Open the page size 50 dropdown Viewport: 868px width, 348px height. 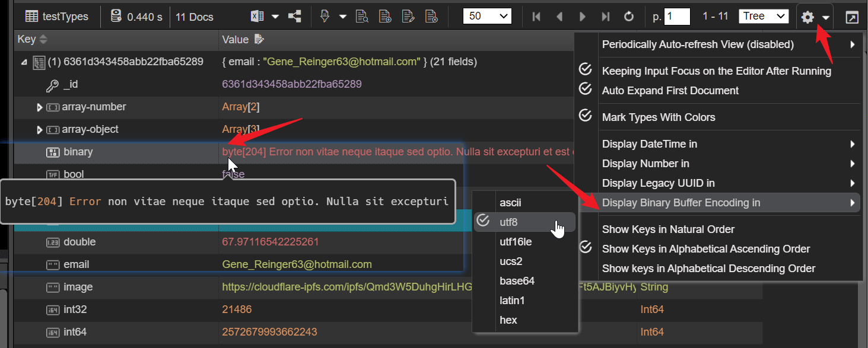click(487, 17)
